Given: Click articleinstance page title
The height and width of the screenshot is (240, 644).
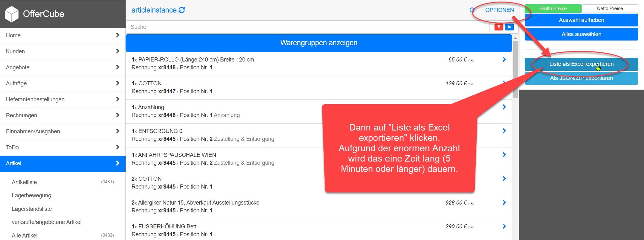Looking at the screenshot, I should pos(154,10).
